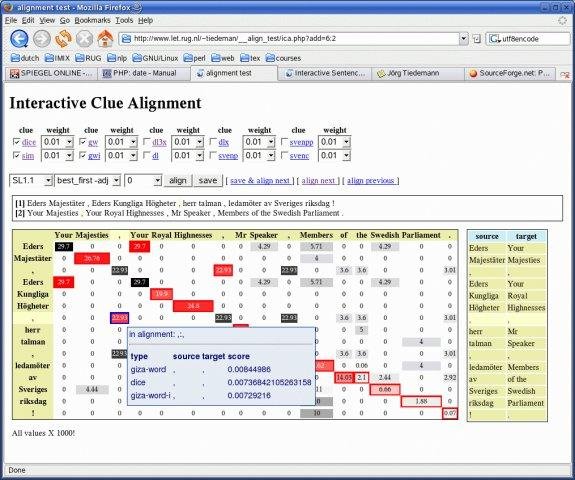Enable the svenpp clue checkbox
The height and width of the screenshot is (480, 575).
(284, 142)
